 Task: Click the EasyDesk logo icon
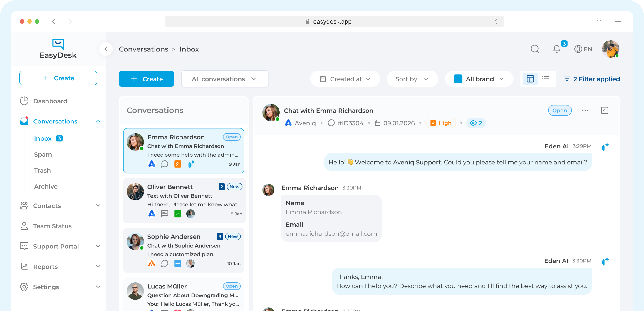tap(58, 44)
